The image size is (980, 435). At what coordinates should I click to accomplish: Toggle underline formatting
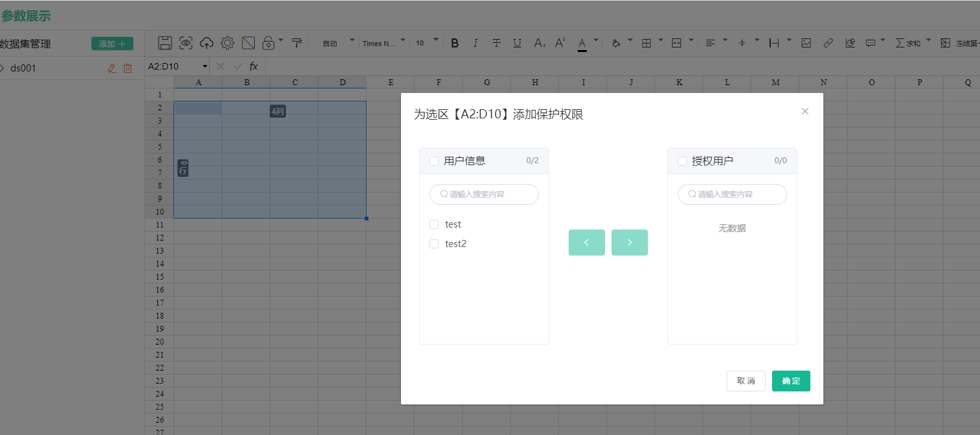click(517, 43)
